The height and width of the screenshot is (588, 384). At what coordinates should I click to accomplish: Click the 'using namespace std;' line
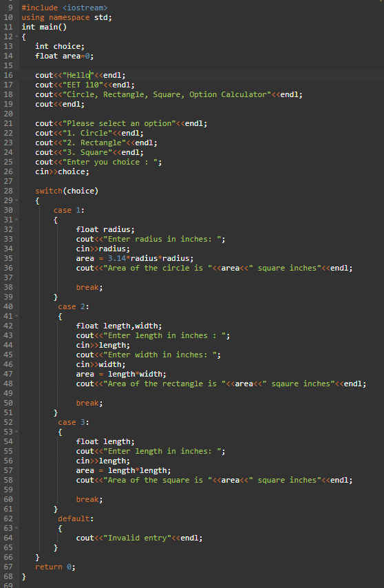point(67,17)
